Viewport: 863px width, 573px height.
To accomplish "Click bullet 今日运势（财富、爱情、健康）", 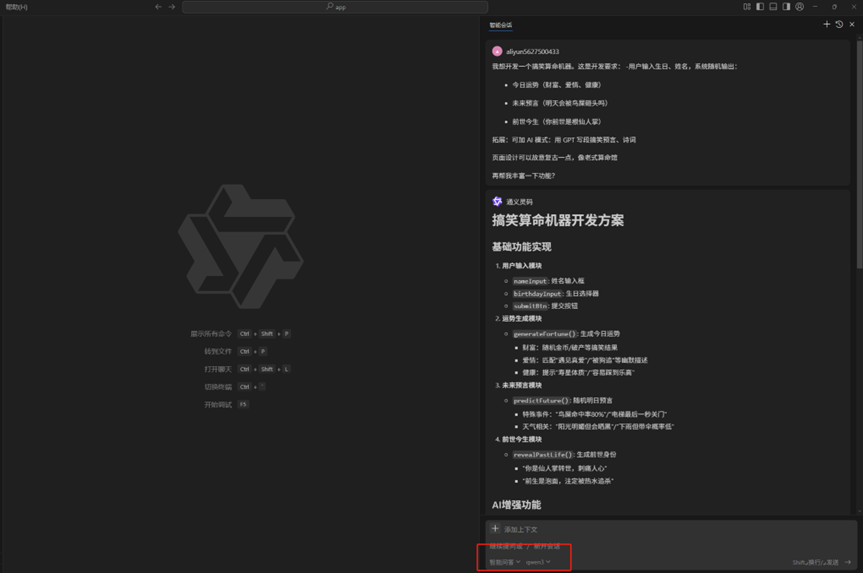I will tap(557, 85).
